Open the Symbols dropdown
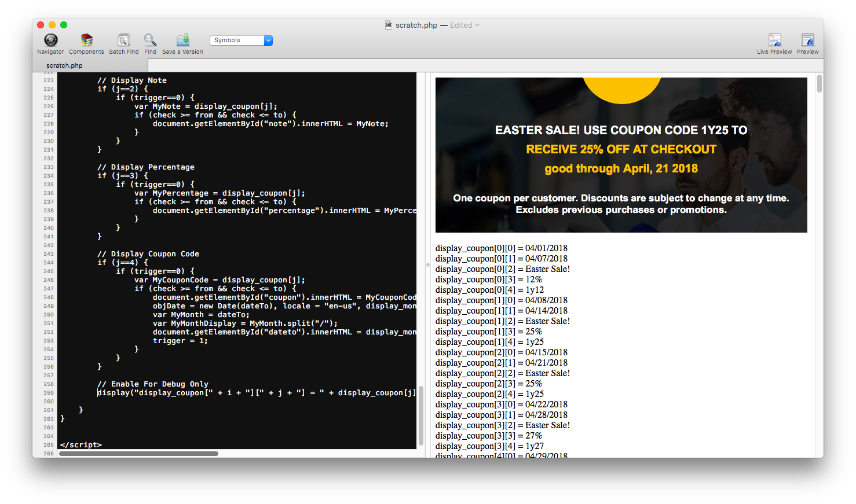856x504 pixels. pos(241,41)
